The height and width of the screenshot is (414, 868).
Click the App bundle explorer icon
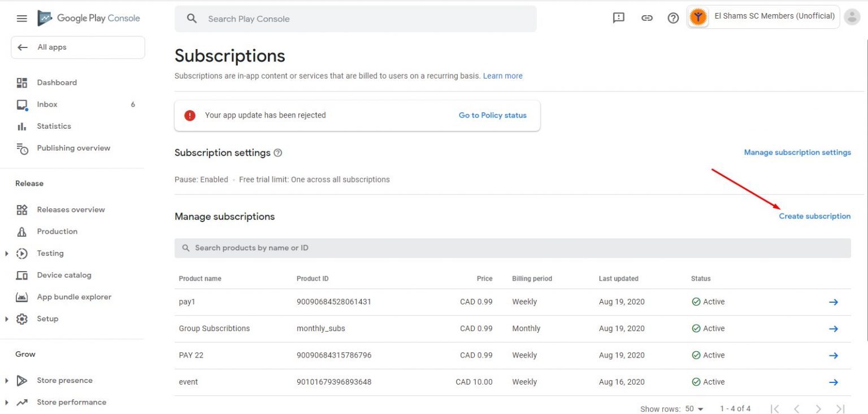[x=23, y=297]
